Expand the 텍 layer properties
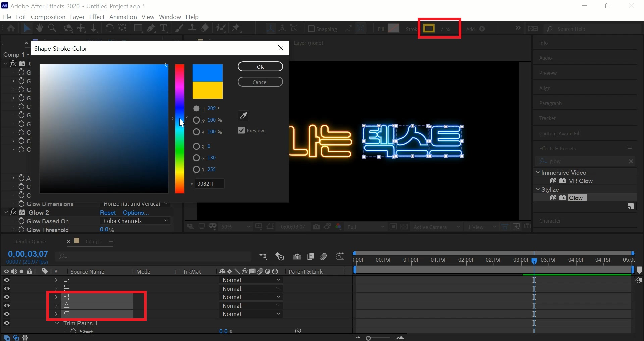 (x=56, y=297)
